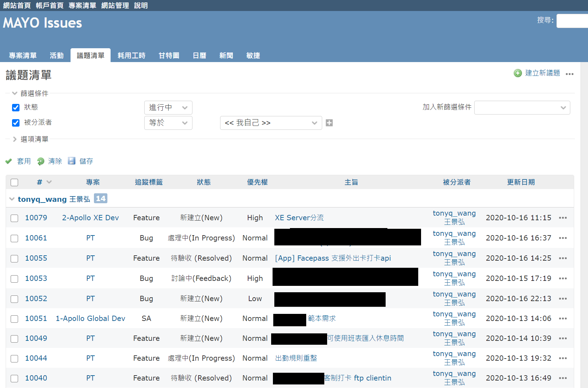Open the 等於 operator dropdown
This screenshot has width=588, height=388.
168,123
